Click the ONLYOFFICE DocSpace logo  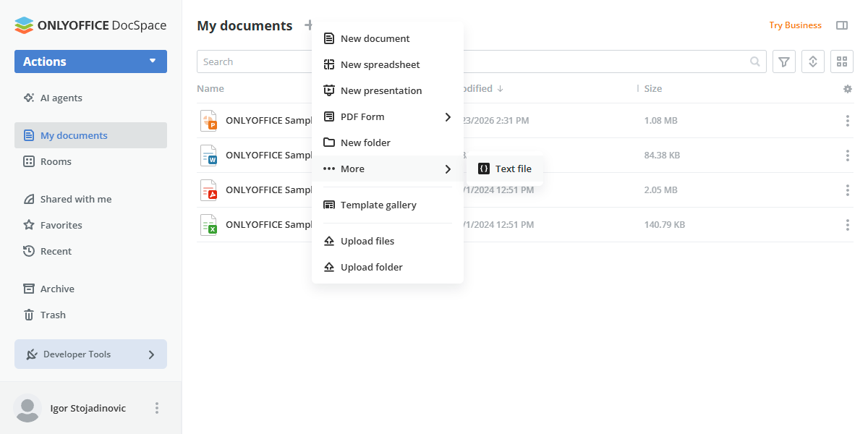pos(90,25)
